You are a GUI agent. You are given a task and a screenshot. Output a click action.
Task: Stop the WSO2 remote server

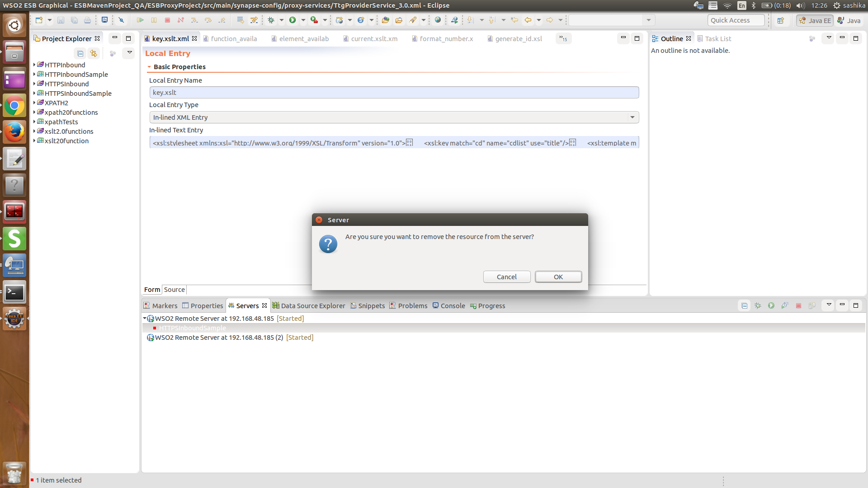(x=799, y=305)
